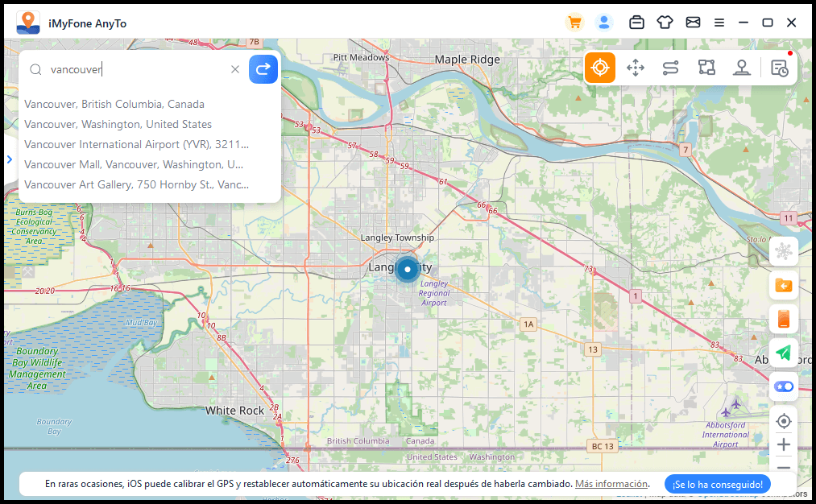Screen dimensions: 816x504
Task: Open the historical records panel
Action: (779, 68)
